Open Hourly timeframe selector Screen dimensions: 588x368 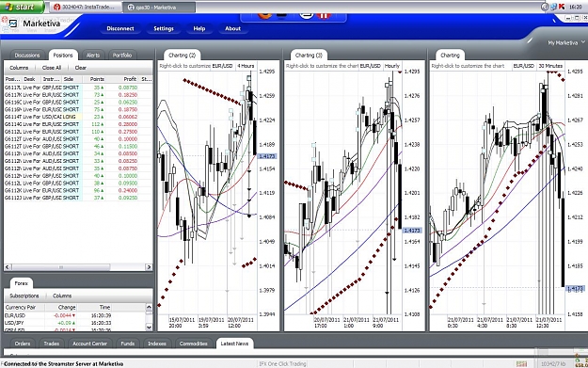[392, 66]
